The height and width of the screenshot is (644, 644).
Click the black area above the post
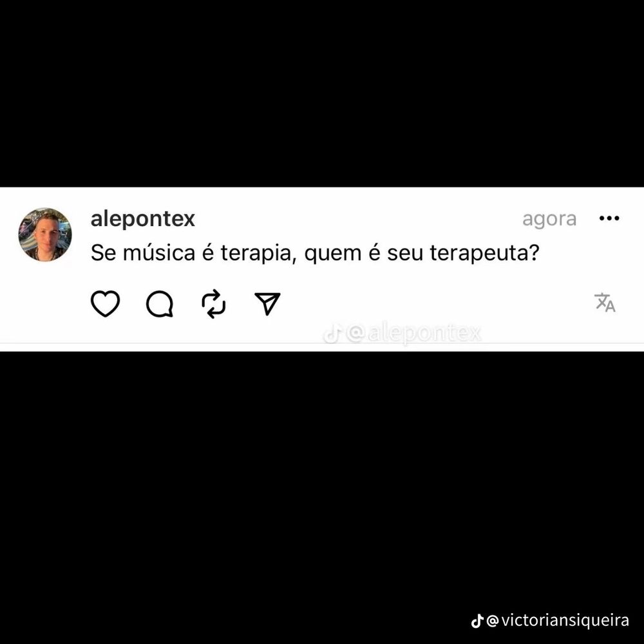pyautogui.click(x=322, y=93)
